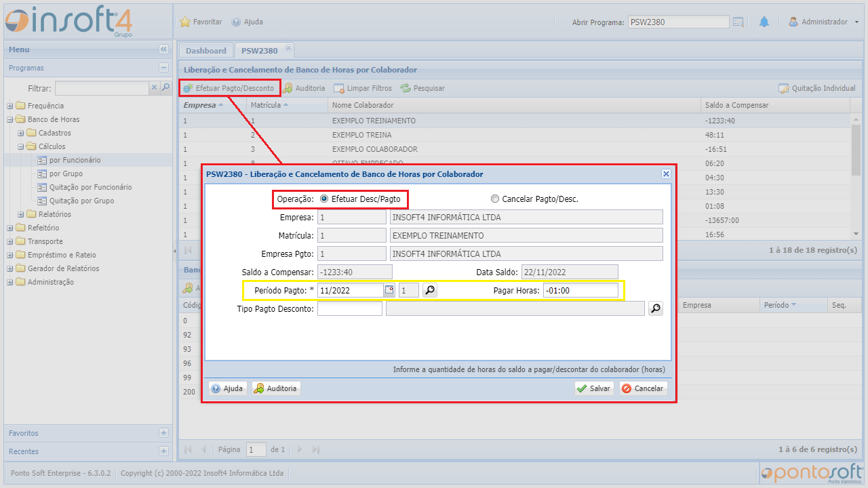
Task: Click the notification bell icon
Action: point(764,22)
